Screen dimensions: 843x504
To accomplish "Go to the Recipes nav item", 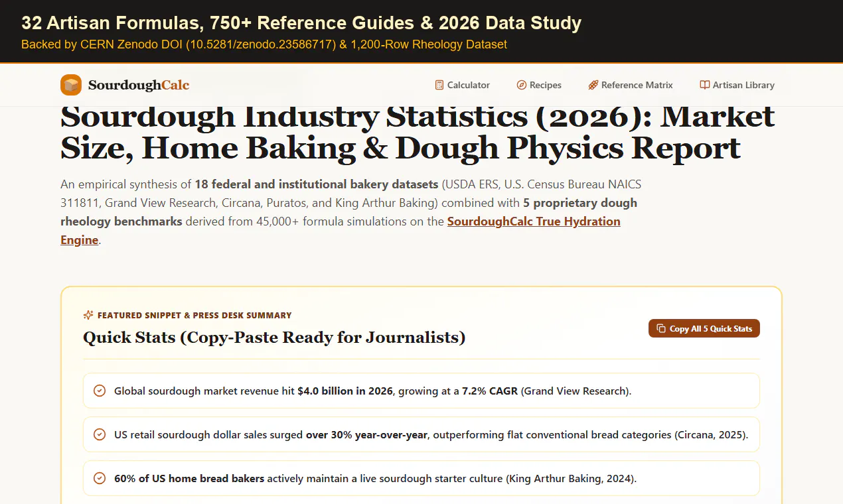I will pos(539,85).
